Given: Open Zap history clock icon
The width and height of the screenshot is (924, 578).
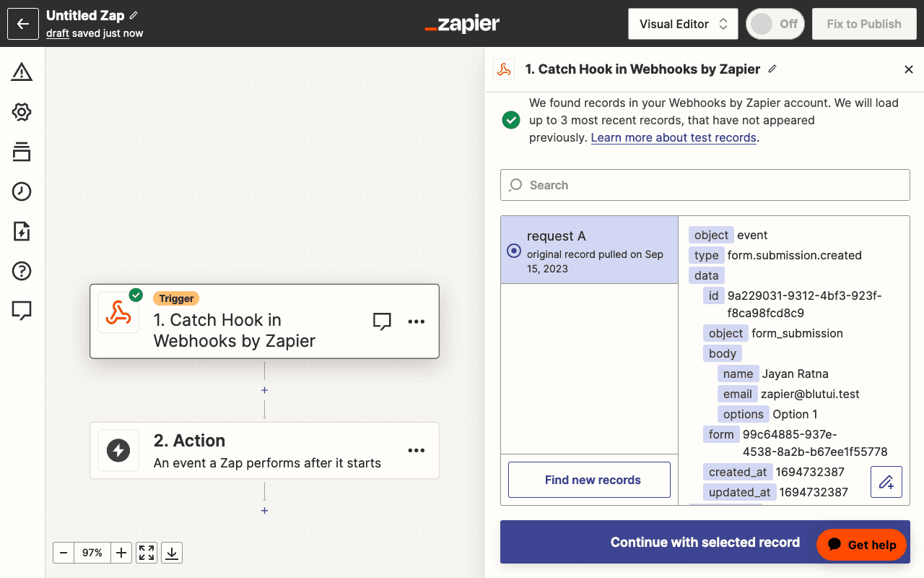Looking at the screenshot, I should [22, 191].
